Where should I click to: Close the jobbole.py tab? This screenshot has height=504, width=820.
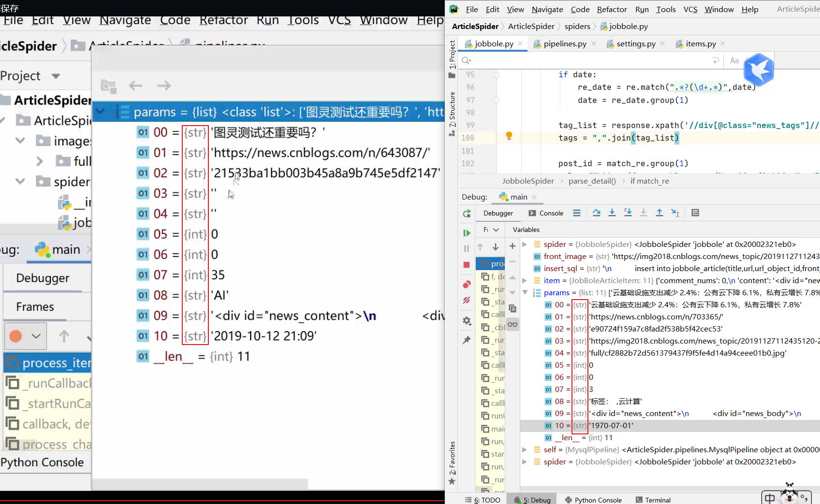click(x=521, y=43)
